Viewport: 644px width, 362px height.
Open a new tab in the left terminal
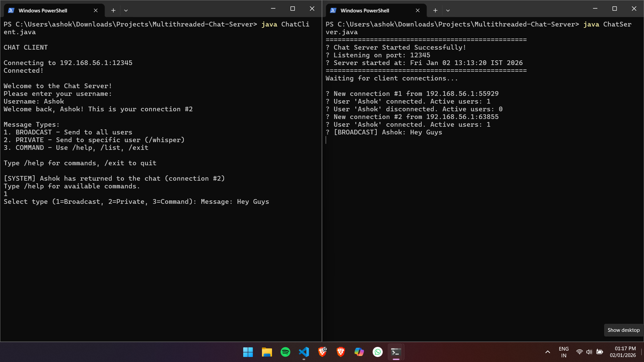(113, 10)
